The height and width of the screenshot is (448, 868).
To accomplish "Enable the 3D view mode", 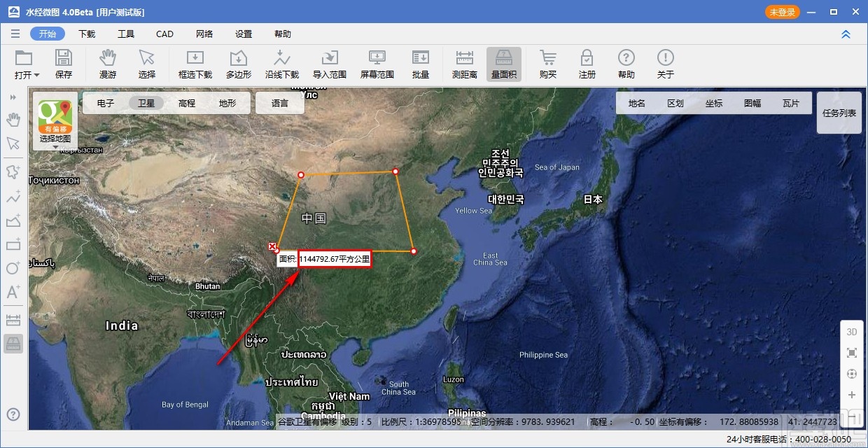I will pyautogui.click(x=851, y=332).
